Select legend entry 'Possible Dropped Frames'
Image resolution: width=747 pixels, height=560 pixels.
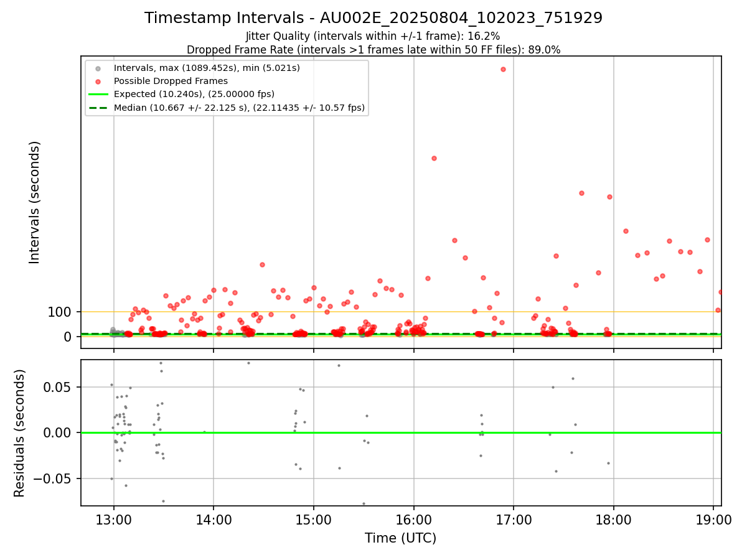[171, 81]
